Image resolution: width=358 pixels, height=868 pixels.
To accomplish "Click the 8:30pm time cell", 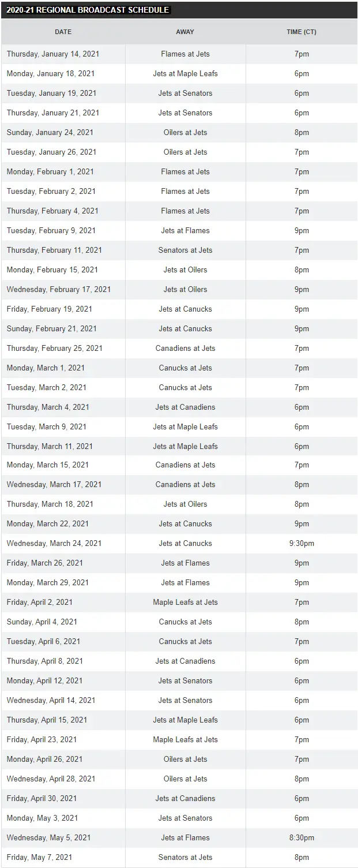I will pos(302,837).
